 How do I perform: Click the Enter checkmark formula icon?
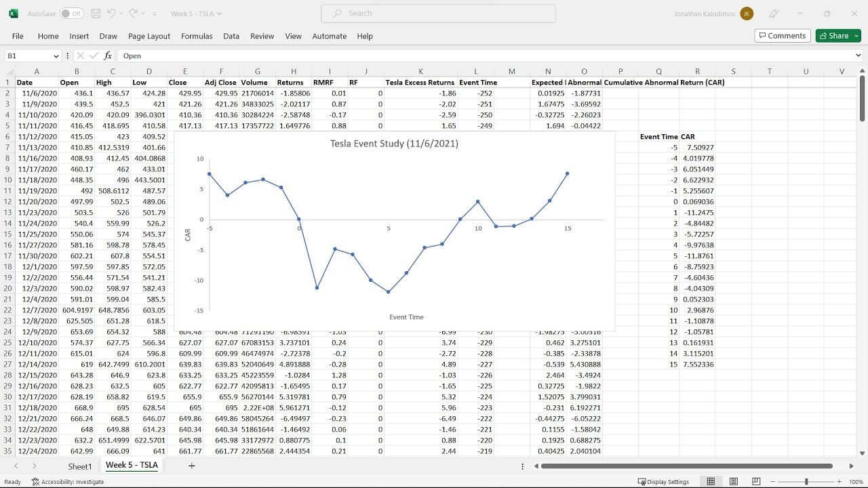pos(94,56)
